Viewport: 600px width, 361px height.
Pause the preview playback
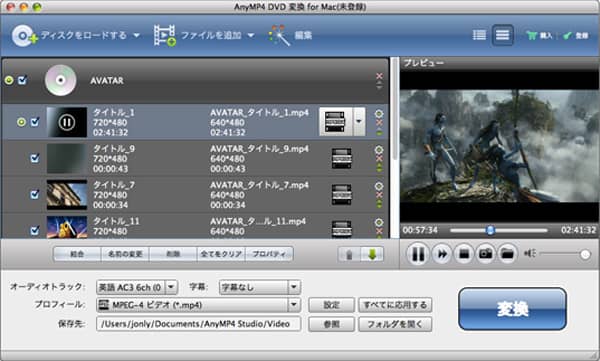[x=417, y=253]
